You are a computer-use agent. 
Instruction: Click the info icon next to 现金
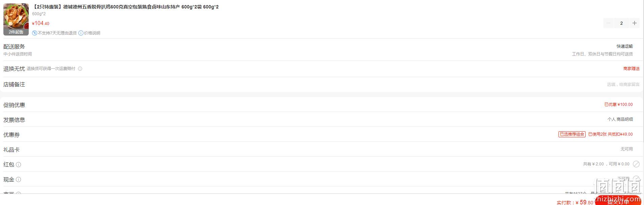[19, 179]
